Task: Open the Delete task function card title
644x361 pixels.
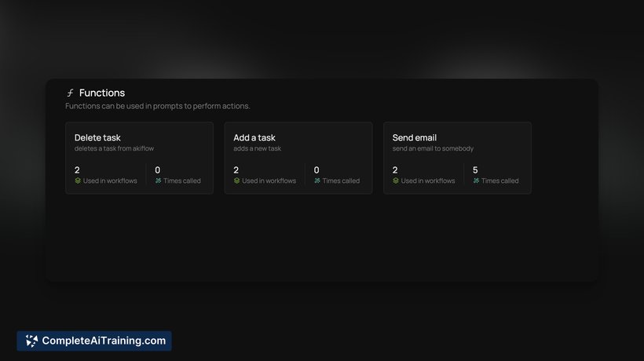Action: coord(97,137)
